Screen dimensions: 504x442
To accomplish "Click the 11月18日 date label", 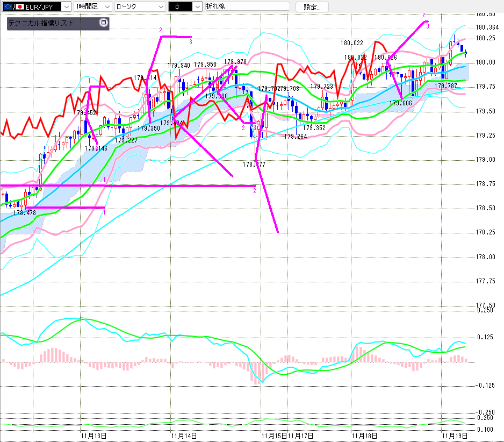I will pyautogui.click(x=364, y=436).
